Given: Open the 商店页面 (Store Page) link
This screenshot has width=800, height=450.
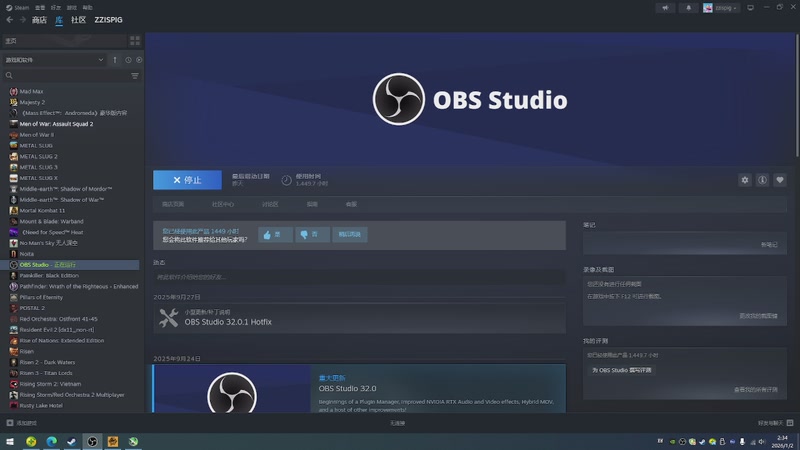Looking at the screenshot, I should click(x=173, y=204).
